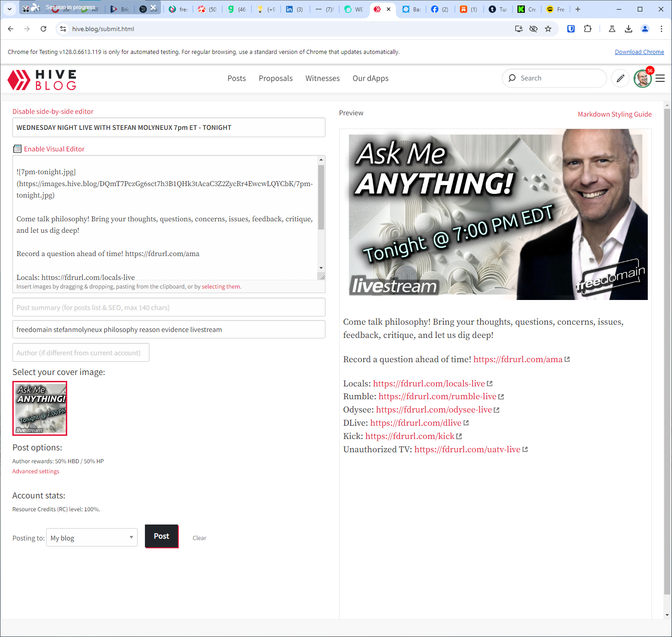Open a new browser tab

[578, 9]
